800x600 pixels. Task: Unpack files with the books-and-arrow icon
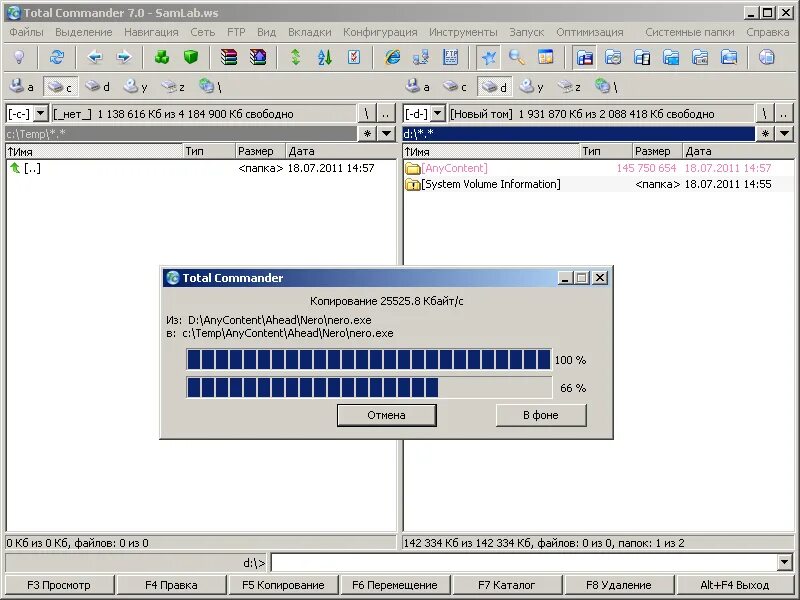[x=258, y=57]
